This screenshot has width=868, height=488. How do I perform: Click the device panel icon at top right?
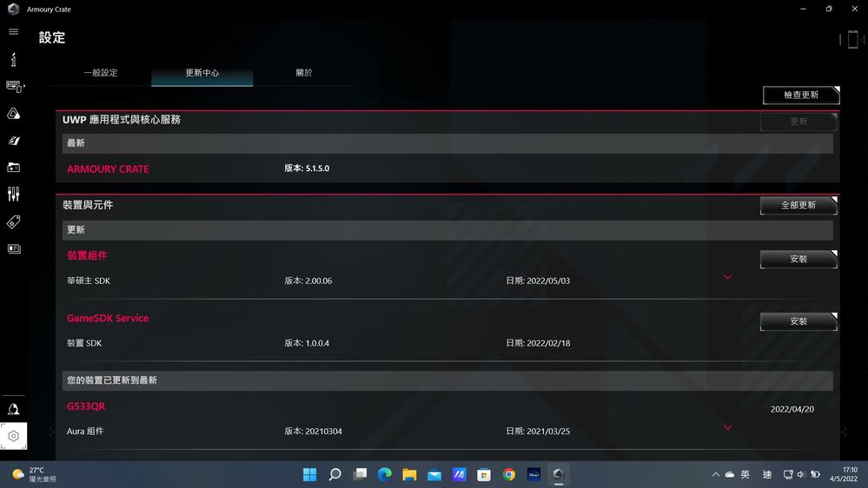coord(852,39)
